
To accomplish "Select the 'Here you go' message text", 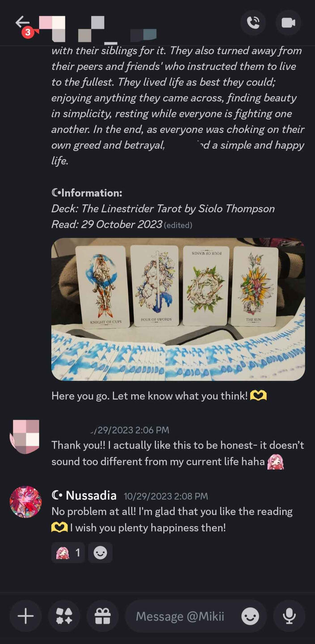I will (x=159, y=395).
